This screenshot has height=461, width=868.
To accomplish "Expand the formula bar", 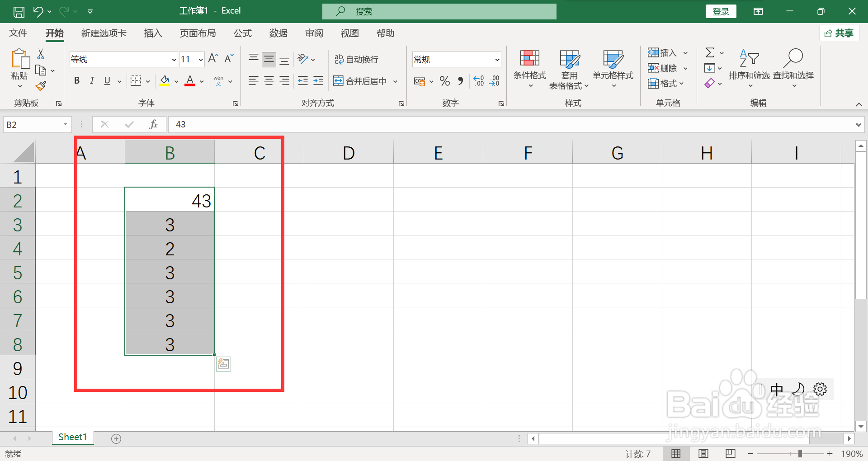I will 858,125.
